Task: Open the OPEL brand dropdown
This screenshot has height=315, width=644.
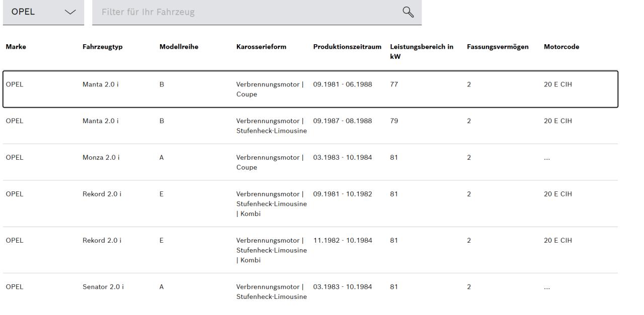Action: [43, 12]
